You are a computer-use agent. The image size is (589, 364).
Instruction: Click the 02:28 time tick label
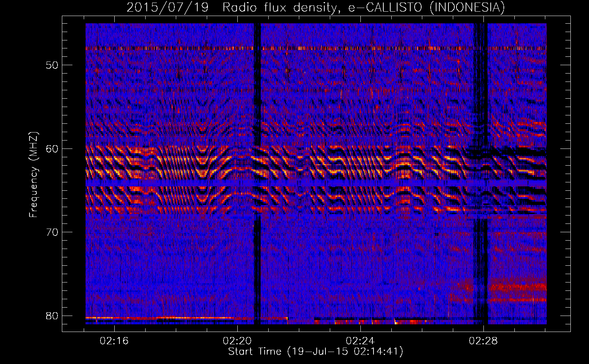(483, 341)
